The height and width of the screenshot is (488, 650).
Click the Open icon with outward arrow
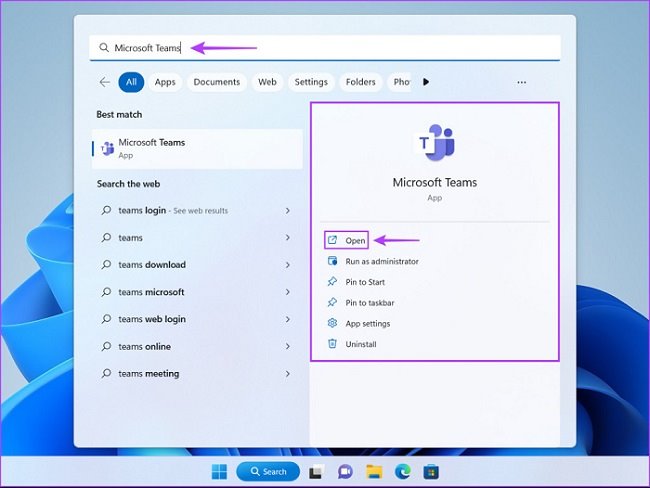point(332,240)
